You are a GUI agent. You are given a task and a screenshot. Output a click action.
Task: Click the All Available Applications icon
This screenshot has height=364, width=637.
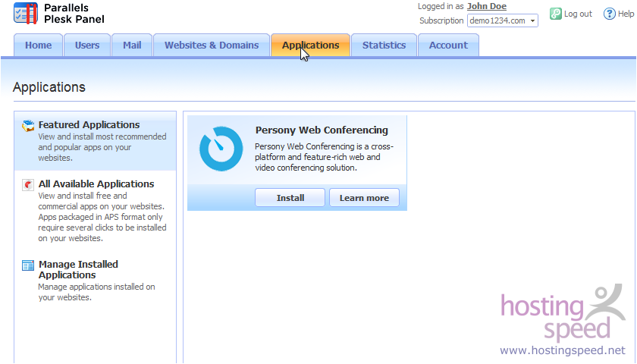click(x=28, y=185)
